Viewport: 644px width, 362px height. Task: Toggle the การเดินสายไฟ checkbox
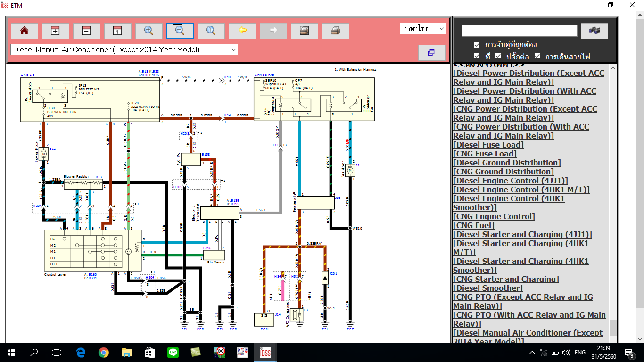point(537,57)
